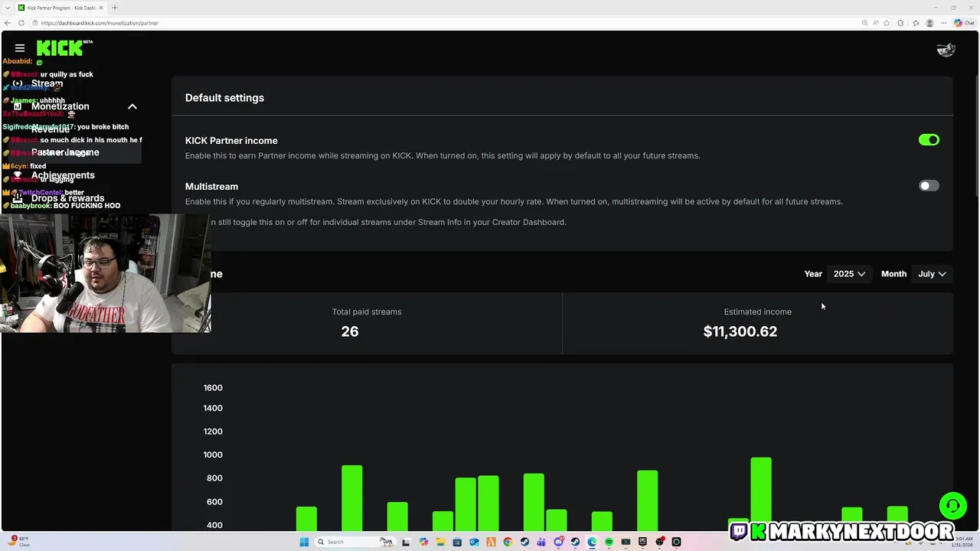Open the browser profile icon
The width and height of the screenshot is (980, 551).
tap(929, 23)
